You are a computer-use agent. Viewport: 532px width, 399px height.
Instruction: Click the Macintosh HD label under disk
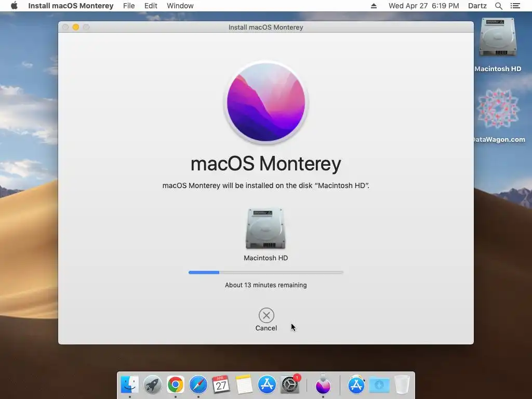(x=265, y=258)
